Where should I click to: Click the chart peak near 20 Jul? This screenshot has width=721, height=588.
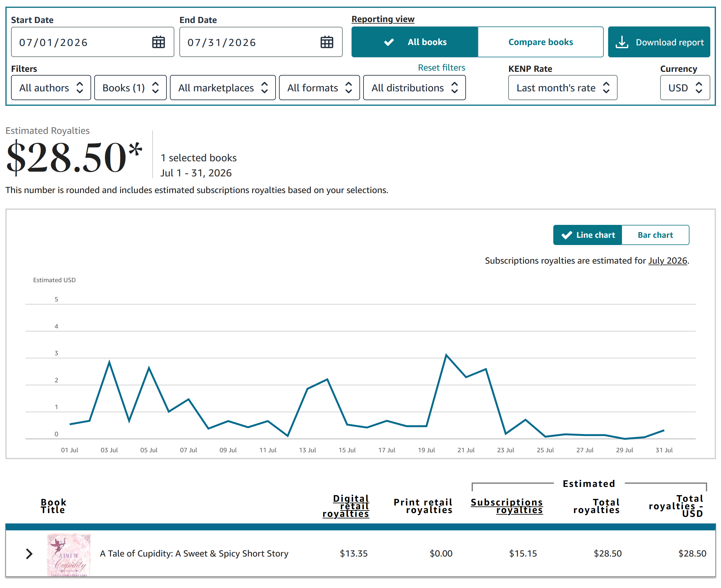pos(446,355)
